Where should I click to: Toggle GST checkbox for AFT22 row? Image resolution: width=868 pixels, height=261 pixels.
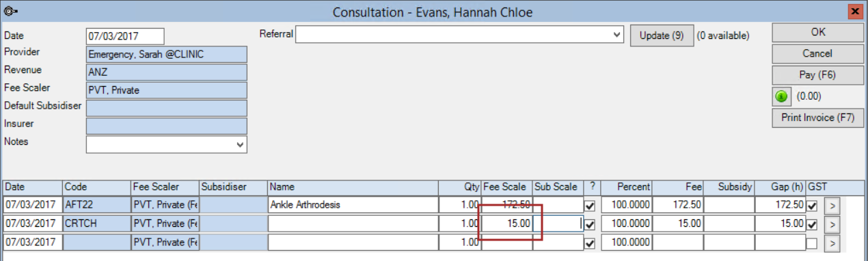pos(812,205)
